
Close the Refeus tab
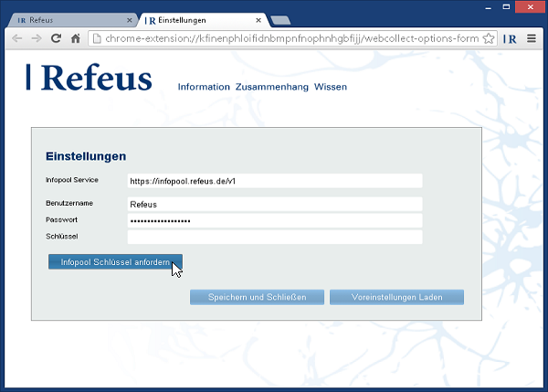coord(129,19)
